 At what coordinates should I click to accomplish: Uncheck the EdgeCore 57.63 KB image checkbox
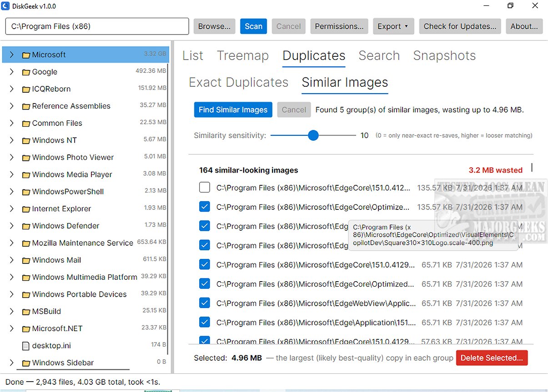click(x=205, y=340)
